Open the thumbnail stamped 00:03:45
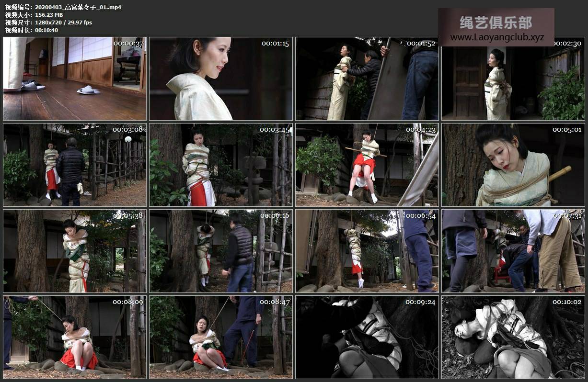Viewport: 588px width, 382px height. coord(221,165)
